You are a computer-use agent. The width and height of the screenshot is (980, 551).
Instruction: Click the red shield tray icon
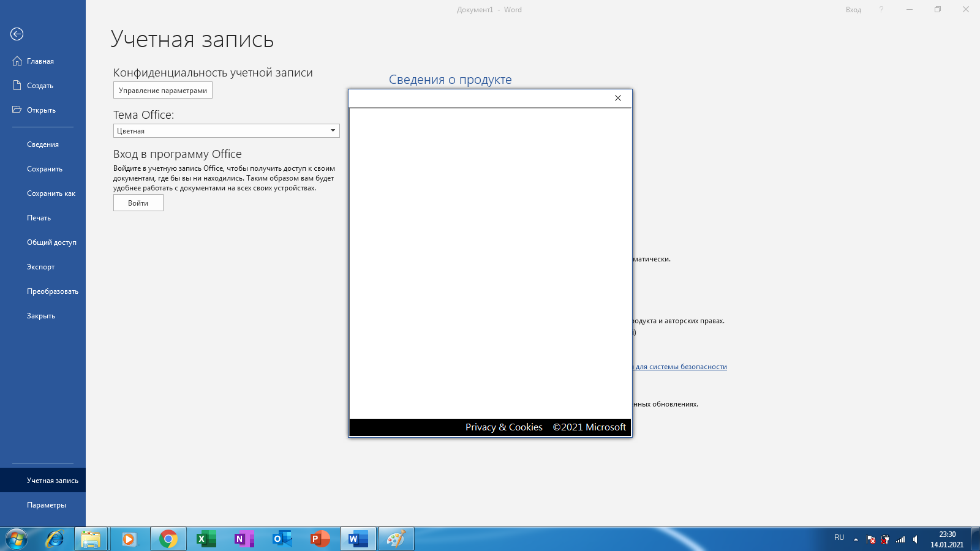(x=885, y=539)
